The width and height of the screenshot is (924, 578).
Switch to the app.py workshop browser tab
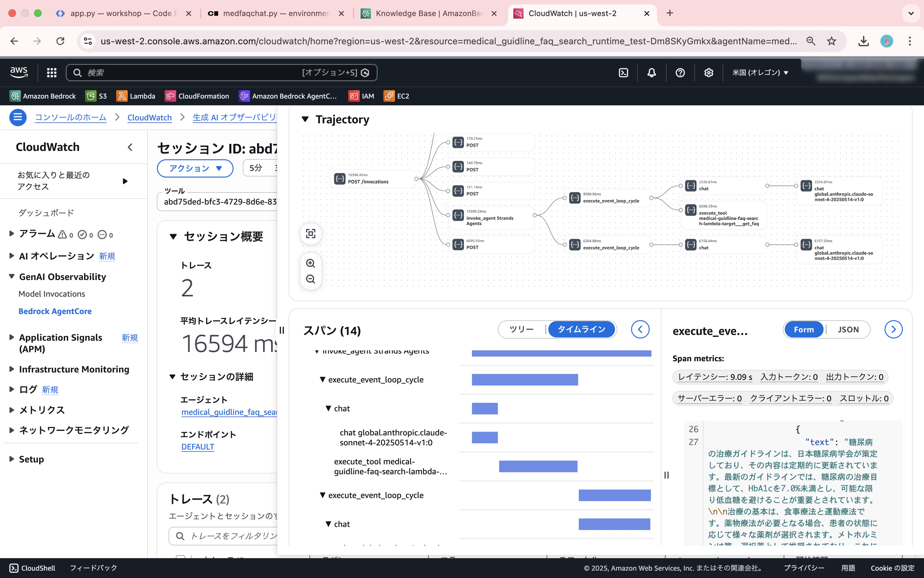[123, 13]
